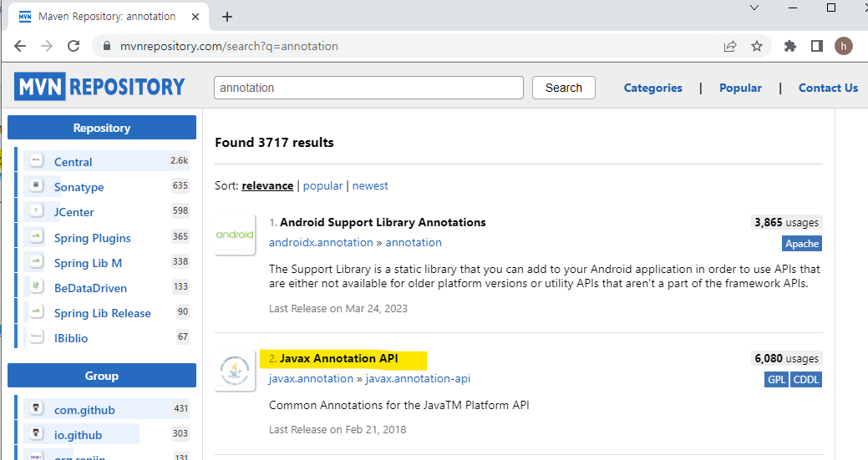
Task: Click the JCenter repository icon
Action: click(37, 210)
